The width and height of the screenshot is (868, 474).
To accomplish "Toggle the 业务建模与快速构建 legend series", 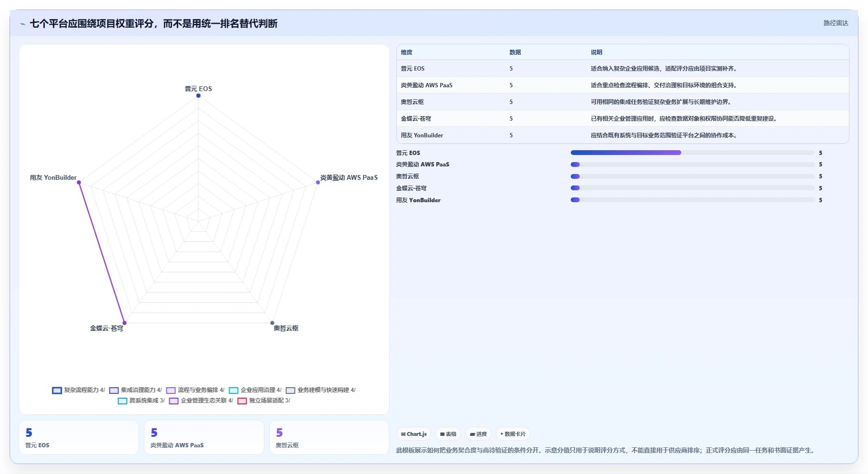I will coord(321,390).
